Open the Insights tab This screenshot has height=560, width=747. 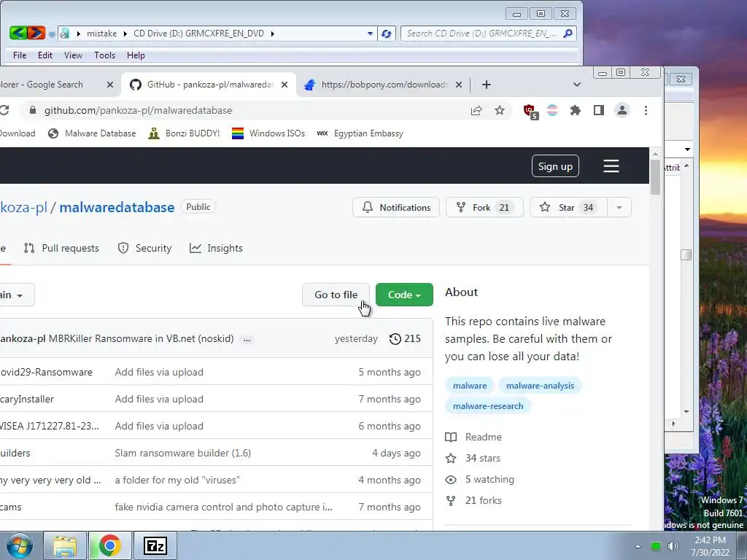(216, 248)
